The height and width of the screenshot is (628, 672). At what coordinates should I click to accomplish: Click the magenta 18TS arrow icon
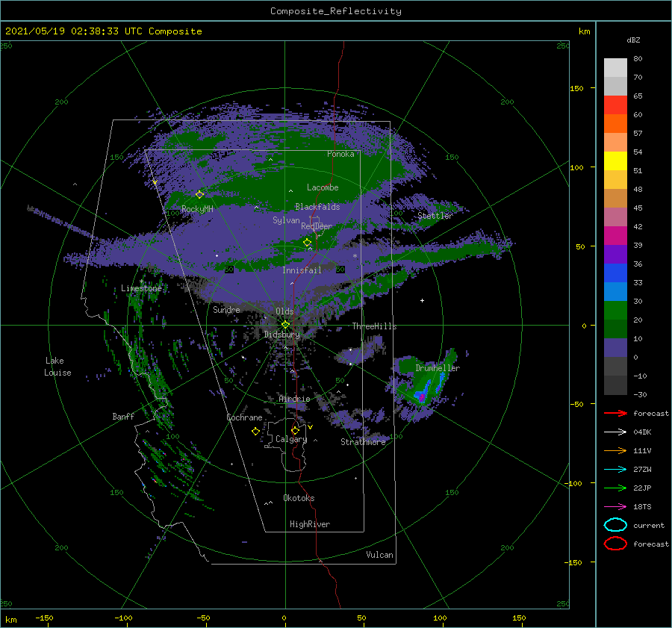(615, 507)
